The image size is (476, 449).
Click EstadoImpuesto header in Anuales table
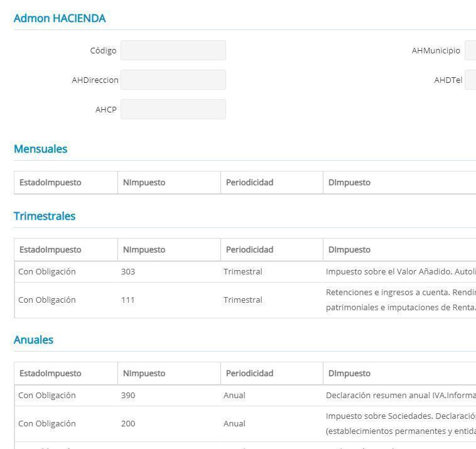pos(50,374)
